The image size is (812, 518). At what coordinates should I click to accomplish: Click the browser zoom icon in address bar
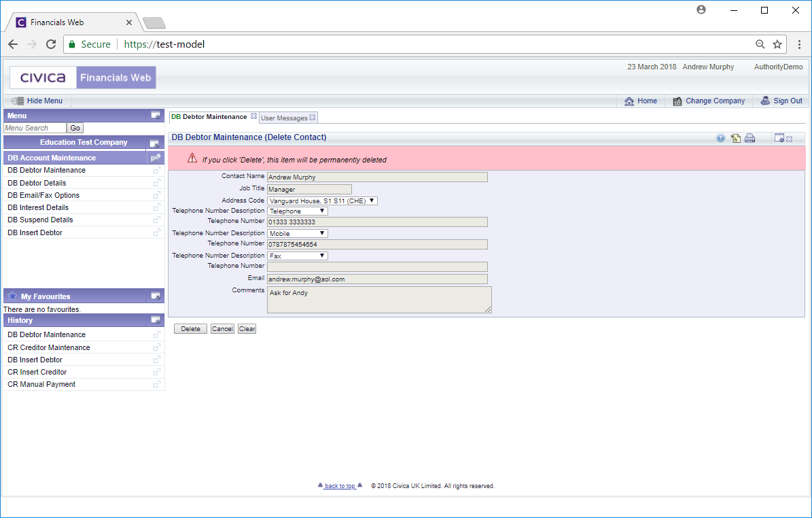pos(760,45)
